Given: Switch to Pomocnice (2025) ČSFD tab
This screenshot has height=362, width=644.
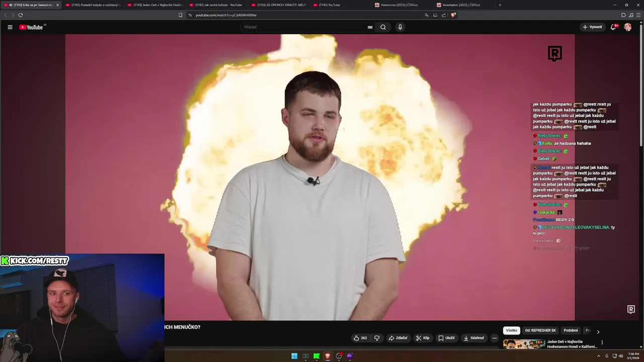Looking at the screenshot, I should tap(403, 5).
